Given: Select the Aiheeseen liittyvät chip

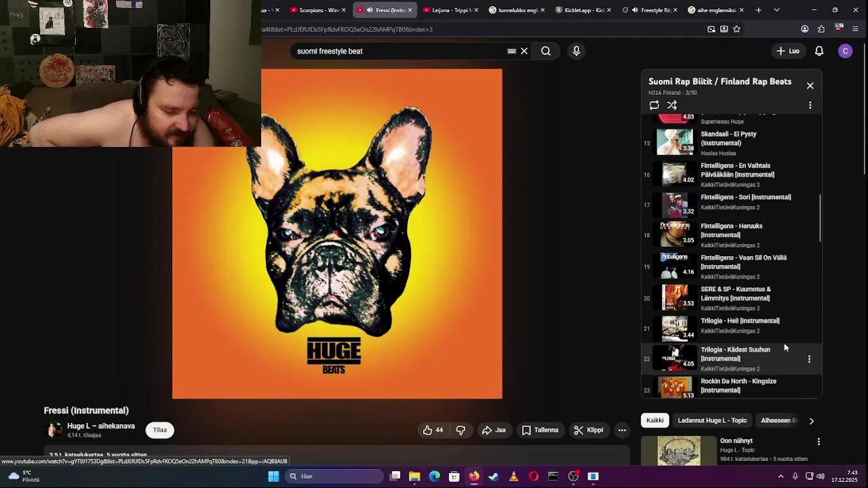Looking at the screenshot, I should click(x=778, y=420).
